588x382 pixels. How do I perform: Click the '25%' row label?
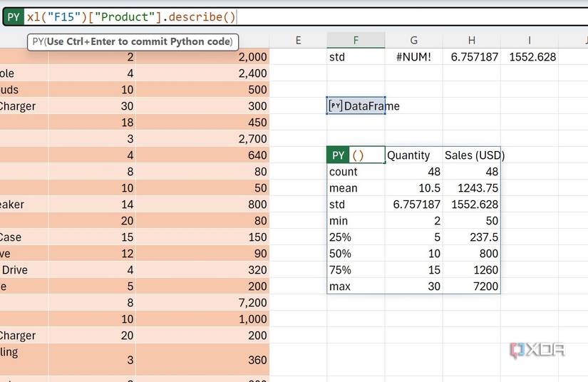(x=356, y=237)
